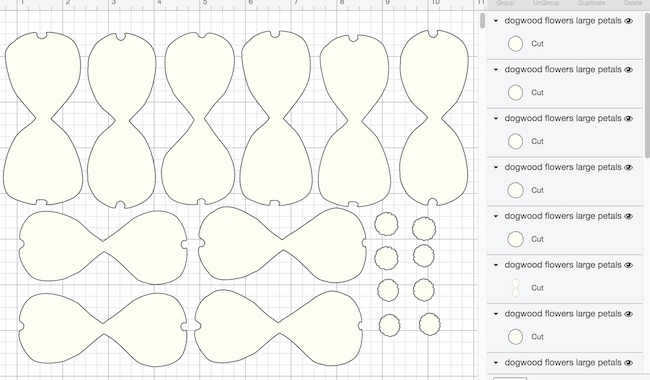Toggle eye icon on bottom-most dogwood petals layer
650x380 pixels.
pyautogui.click(x=628, y=363)
